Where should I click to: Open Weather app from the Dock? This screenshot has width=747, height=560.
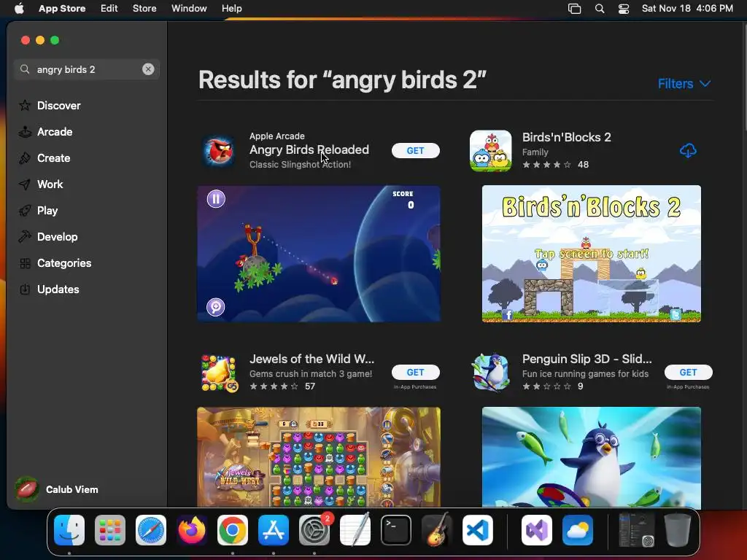578,530
